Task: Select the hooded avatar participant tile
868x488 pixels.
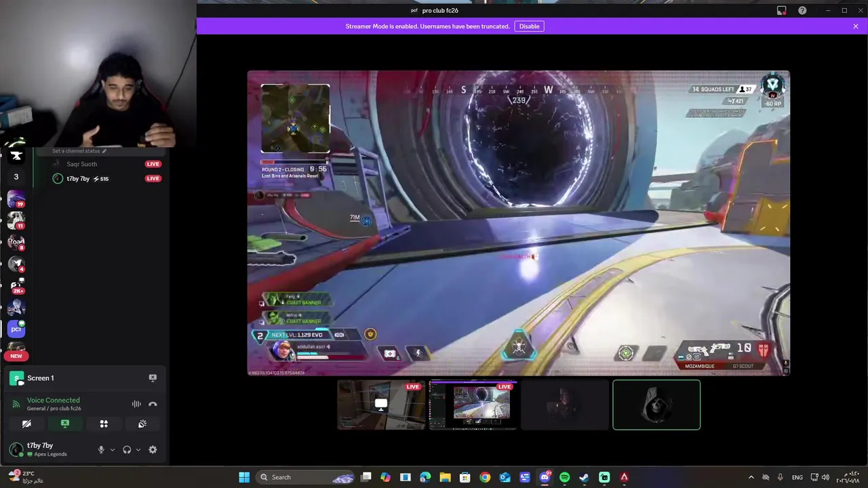Action: [x=656, y=405]
